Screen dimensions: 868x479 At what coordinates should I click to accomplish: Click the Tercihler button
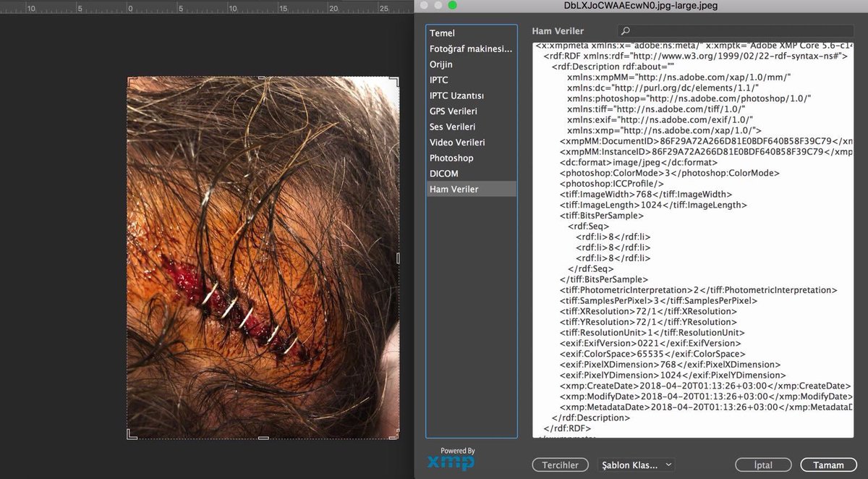(560, 465)
